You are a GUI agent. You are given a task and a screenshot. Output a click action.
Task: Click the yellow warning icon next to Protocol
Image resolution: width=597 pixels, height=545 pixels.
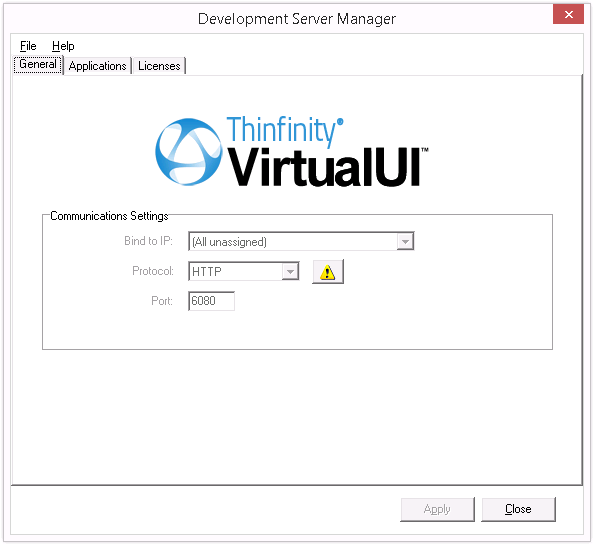coord(328,272)
